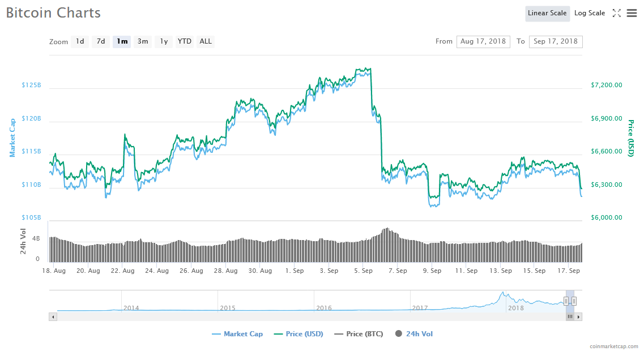This screenshot has height=351, width=644.
Task: Click the 28. Aug x-axis label
Action: 225,271
